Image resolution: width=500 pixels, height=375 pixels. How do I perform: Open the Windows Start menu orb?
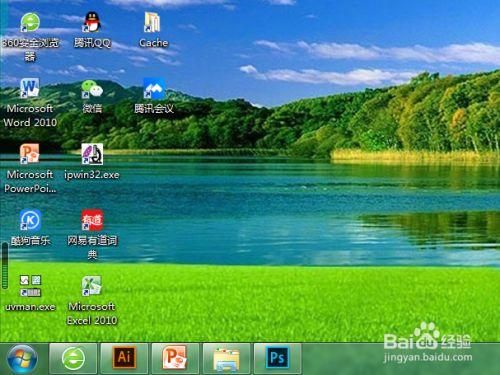22,359
